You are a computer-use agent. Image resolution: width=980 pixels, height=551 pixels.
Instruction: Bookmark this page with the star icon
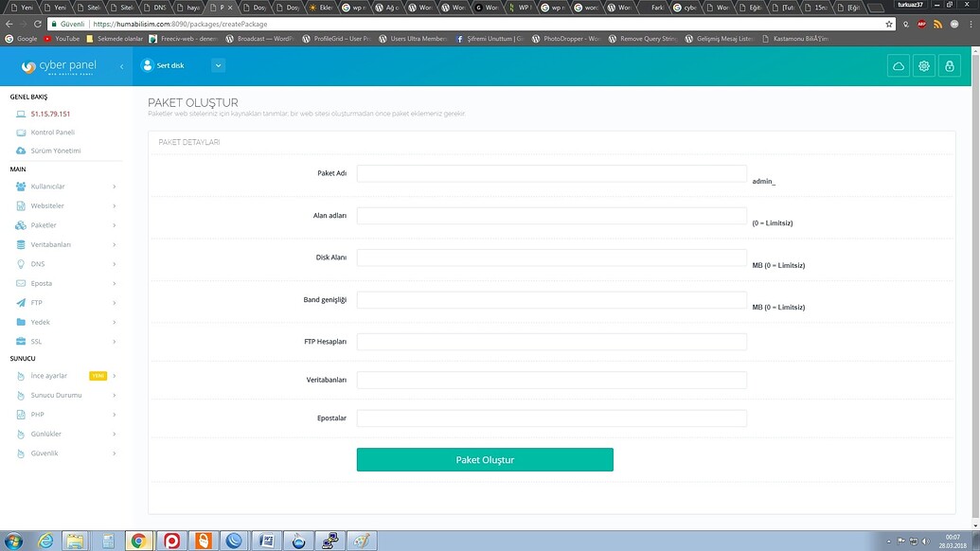(889, 24)
